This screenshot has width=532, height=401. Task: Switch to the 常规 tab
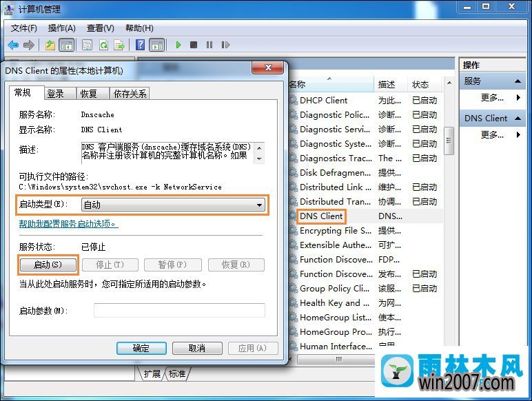26,92
